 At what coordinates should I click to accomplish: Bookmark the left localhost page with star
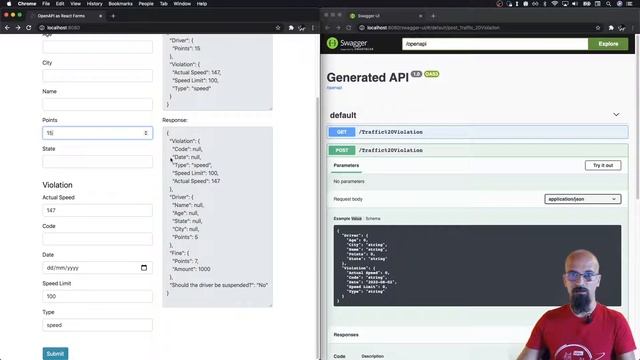pyautogui.click(x=278, y=28)
